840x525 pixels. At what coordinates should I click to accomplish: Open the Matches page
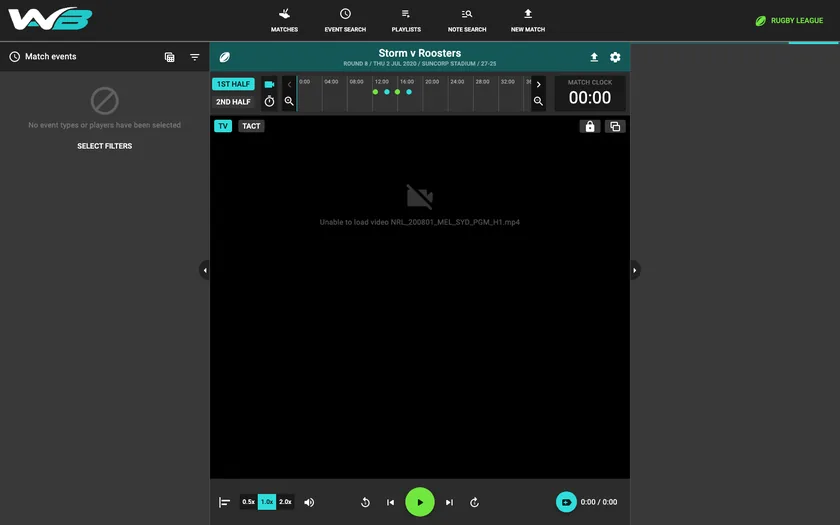tap(284, 20)
